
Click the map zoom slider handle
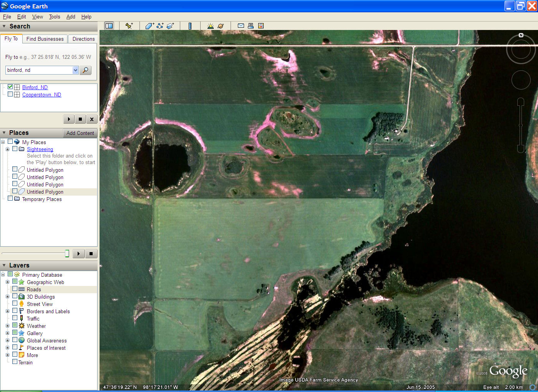pyautogui.click(x=521, y=125)
